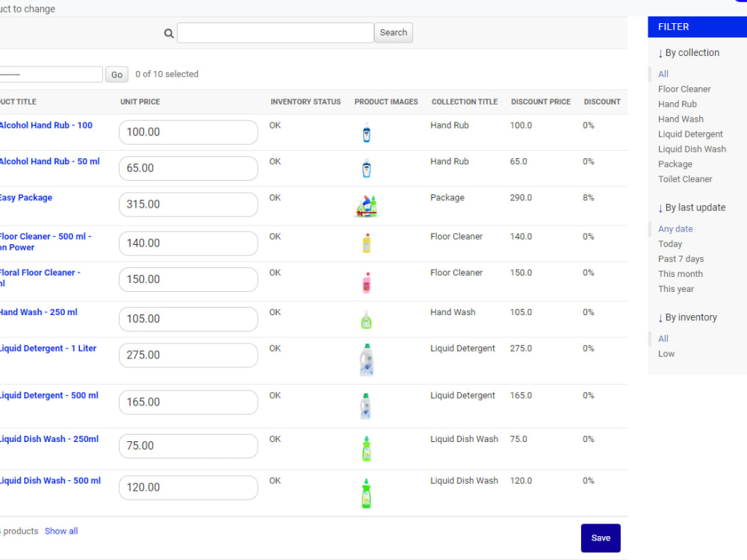This screenshot has height=560, width=747.
Task: Click unit price field showing 140.00
Action: pyautogui.click(x=188, y=244)
